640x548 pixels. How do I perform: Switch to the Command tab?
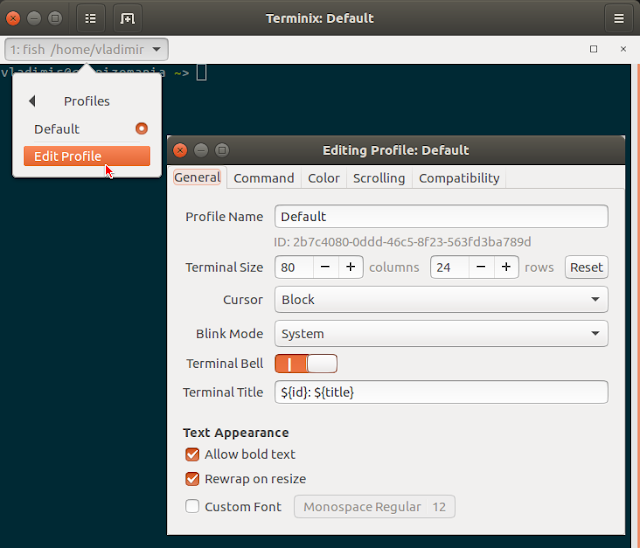264,178
